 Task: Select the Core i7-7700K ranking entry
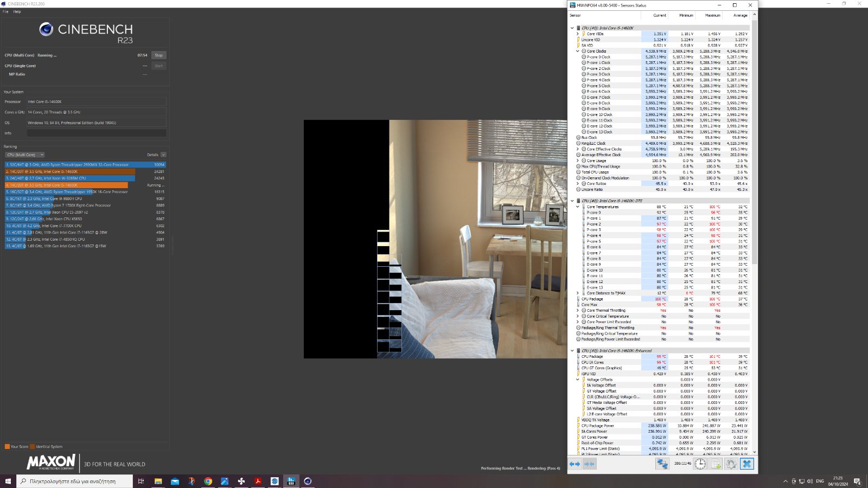coord(85,226)
